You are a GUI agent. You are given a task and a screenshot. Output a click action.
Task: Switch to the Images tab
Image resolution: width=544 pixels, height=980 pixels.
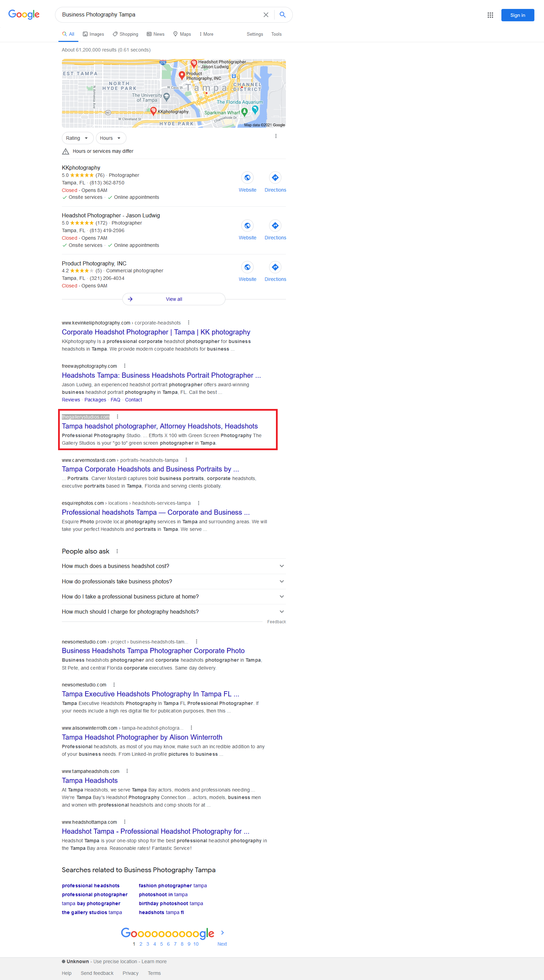click(93, 34)
